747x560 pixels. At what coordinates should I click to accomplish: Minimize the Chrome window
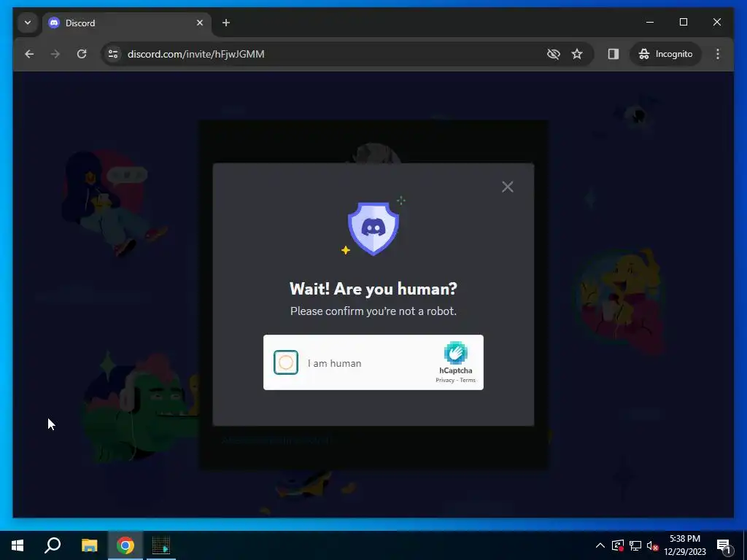pos(650,22)
